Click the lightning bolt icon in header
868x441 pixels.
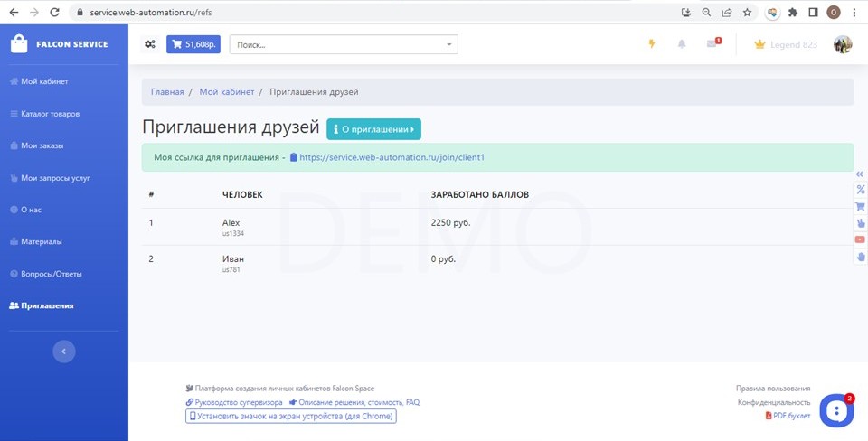click(x=651, y=44)
